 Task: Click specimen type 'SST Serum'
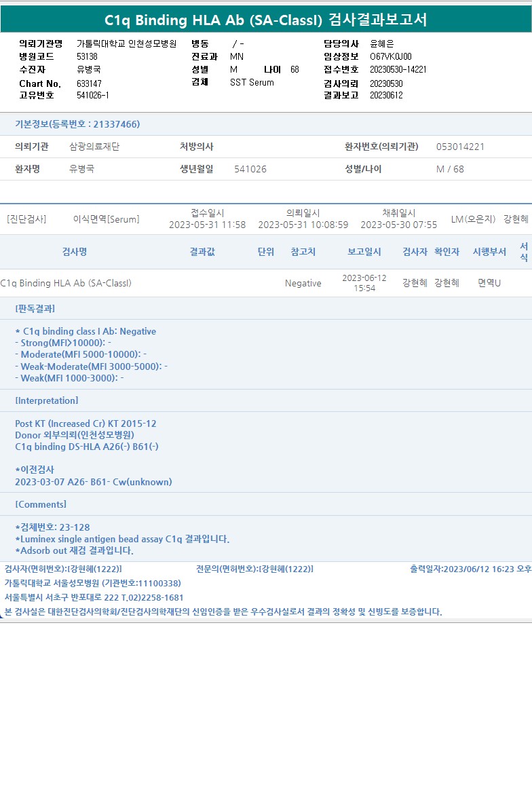coord(252,82)
